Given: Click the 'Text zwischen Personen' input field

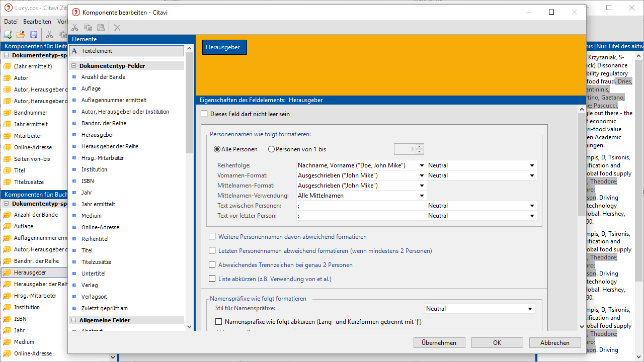Looking at the screenshot, I should tap(361, 206).
